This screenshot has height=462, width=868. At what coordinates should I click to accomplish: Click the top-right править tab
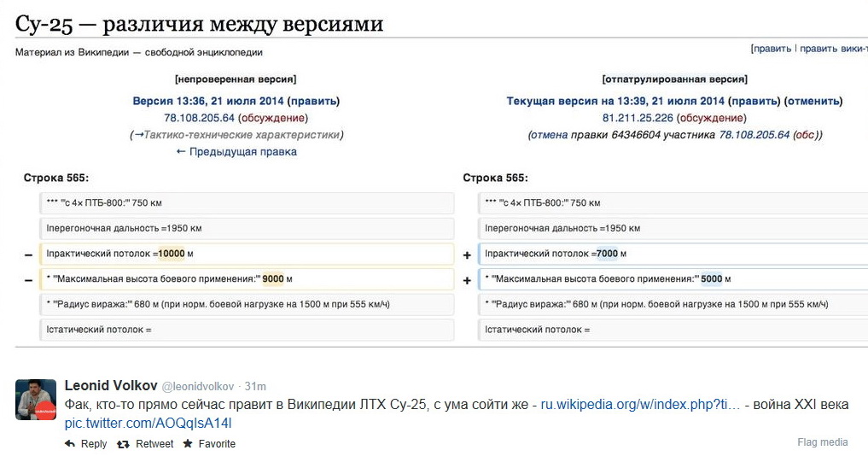tap(772, 49)
